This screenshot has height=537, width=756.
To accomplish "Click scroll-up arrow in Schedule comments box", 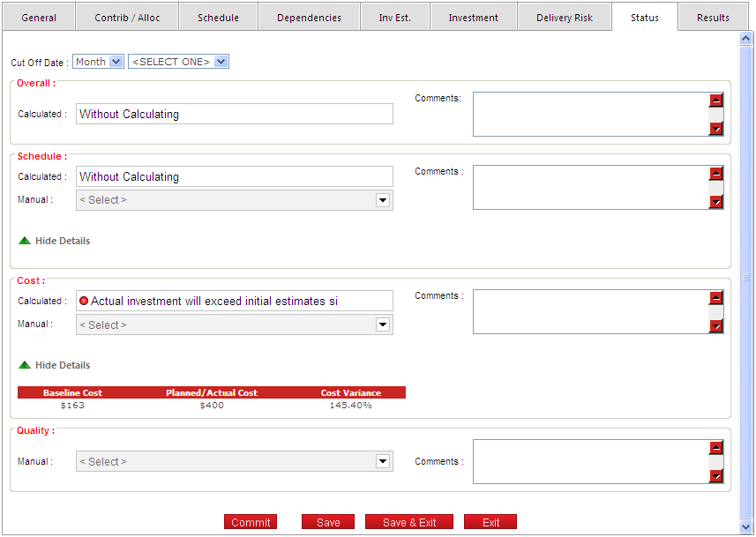I will coord(715,174).
